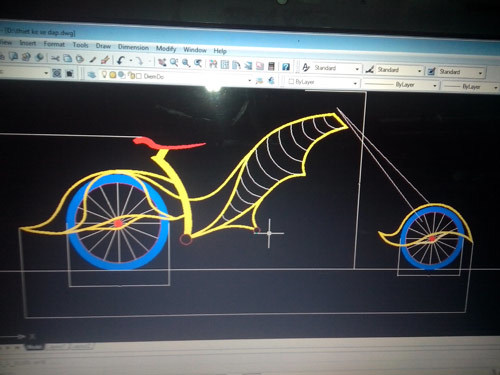Open the Calculator icon in toolbar

pyautogui.click(x=271, y=66)
